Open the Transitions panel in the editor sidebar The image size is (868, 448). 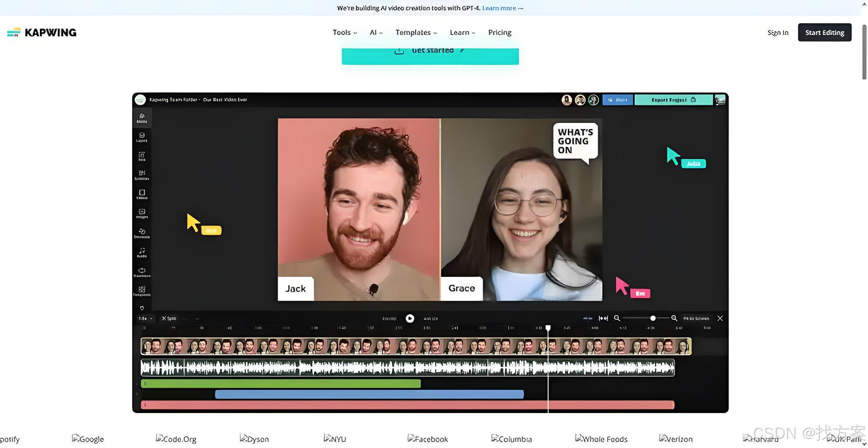click(142, 272)
